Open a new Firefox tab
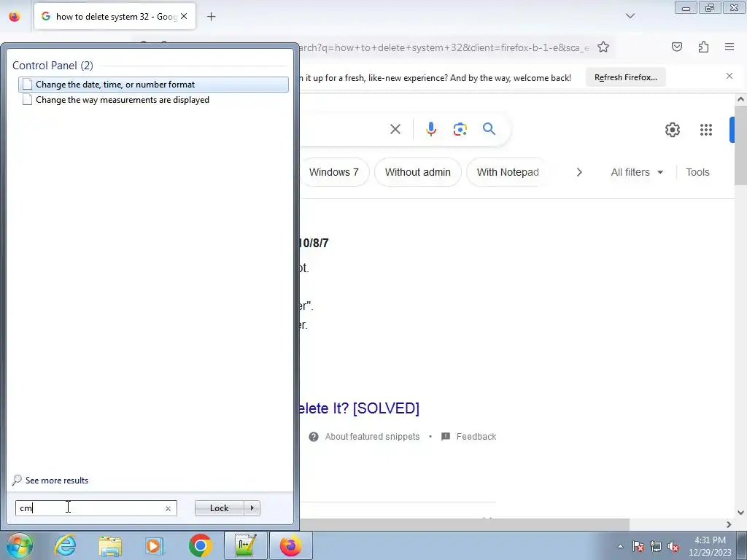Image resolution: width=747 pixels, height=560 pixels. coord(211,17)
